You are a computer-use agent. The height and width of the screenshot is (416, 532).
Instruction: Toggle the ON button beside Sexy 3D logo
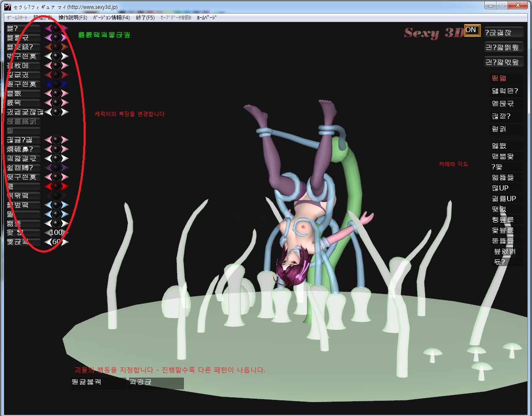(472, 30)
